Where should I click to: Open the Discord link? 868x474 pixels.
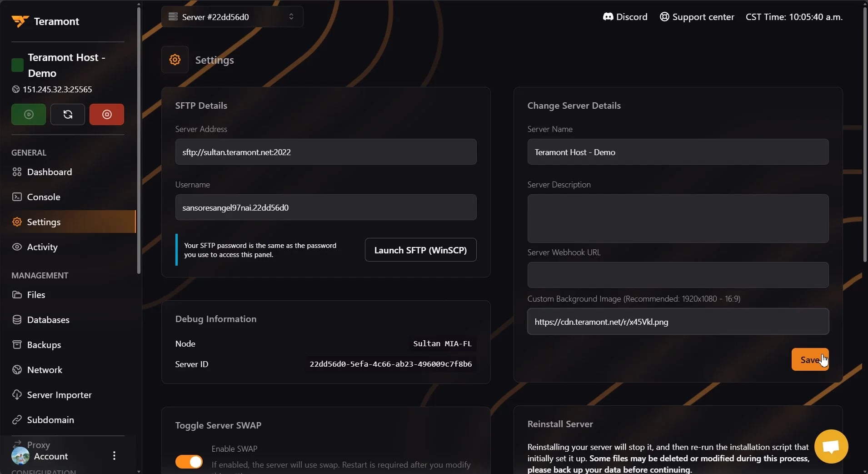(x=625, y=17)
